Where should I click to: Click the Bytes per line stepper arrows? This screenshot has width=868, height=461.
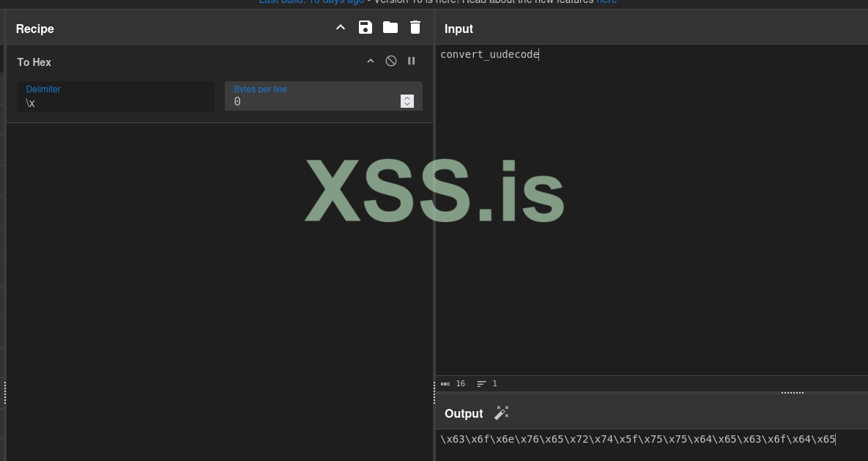coord(407,101)
